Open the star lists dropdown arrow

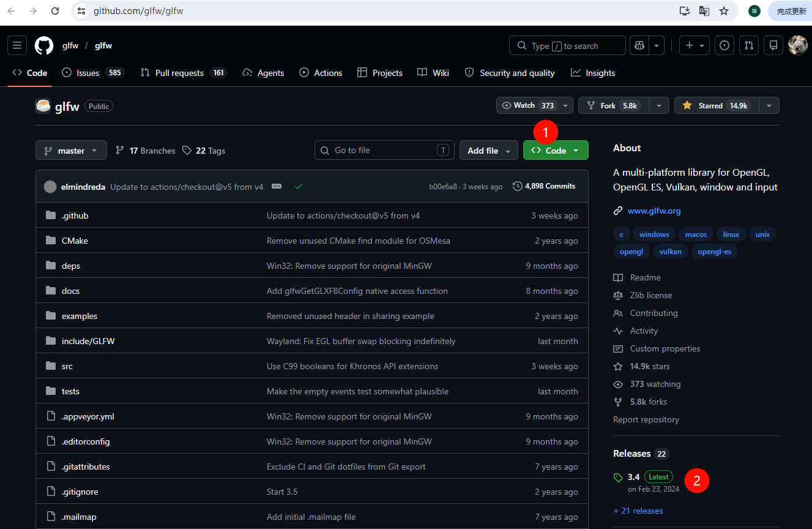(769, 105)
